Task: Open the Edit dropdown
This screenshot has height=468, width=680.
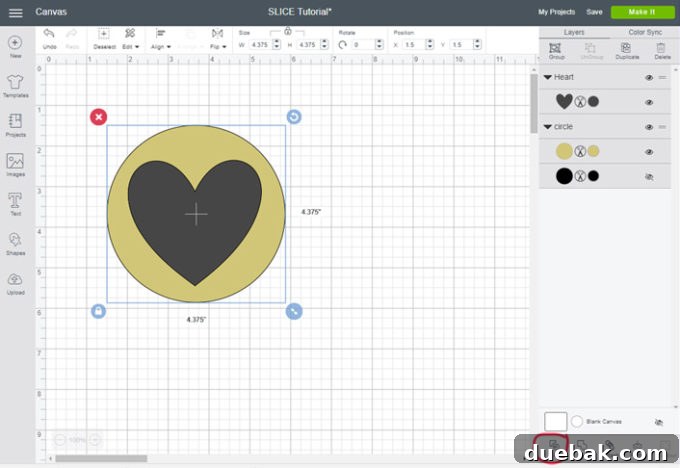Action: pyautogui.click(x=130, y=38)
